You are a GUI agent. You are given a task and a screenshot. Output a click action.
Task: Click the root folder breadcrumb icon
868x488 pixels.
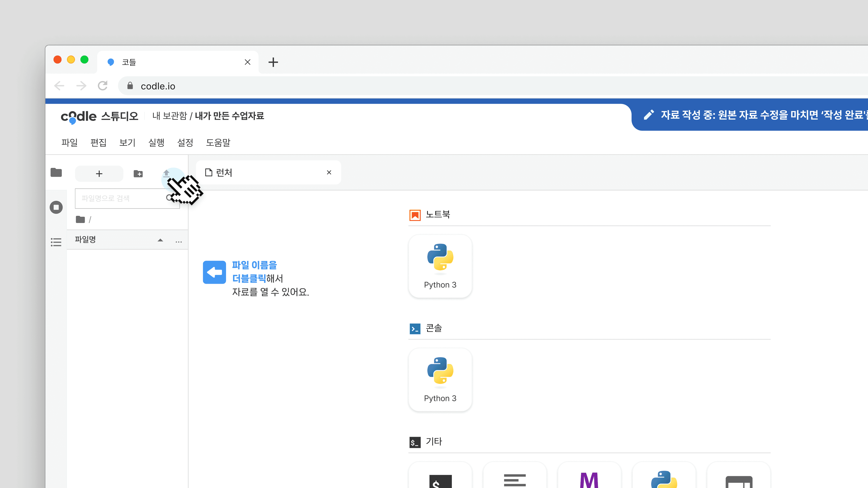[80, 220]
